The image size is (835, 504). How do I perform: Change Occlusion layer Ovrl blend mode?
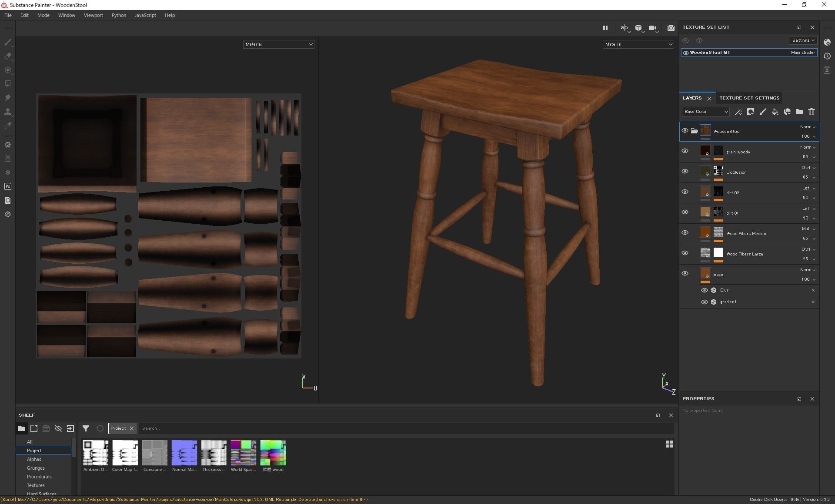click(808, 168)
